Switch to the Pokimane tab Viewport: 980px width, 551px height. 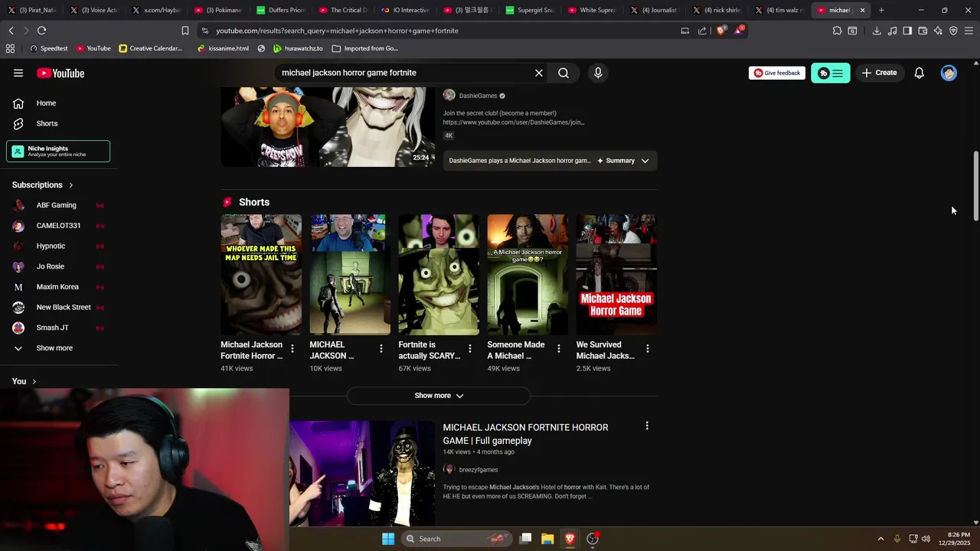pyautogui.click(x=219, y=10)
